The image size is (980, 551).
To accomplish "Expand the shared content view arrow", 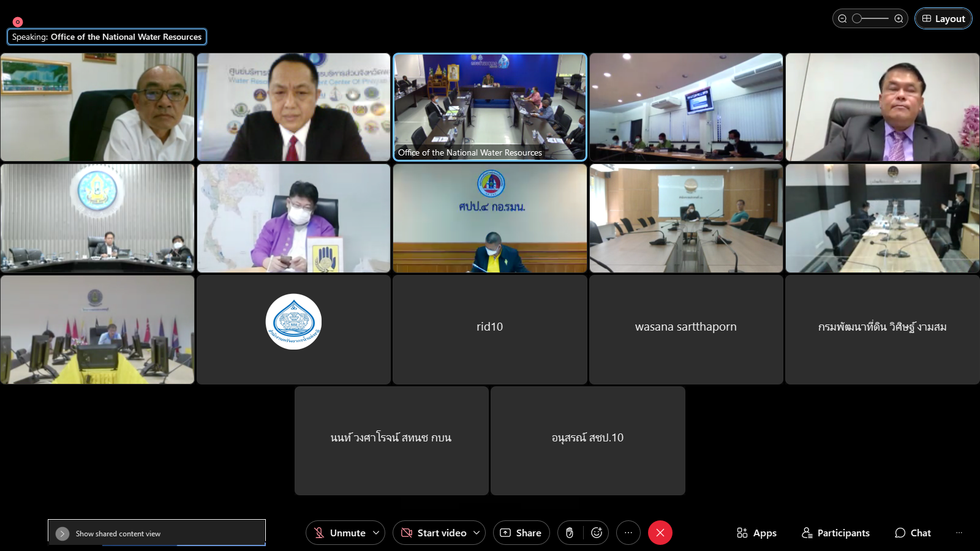I will 62,534.
